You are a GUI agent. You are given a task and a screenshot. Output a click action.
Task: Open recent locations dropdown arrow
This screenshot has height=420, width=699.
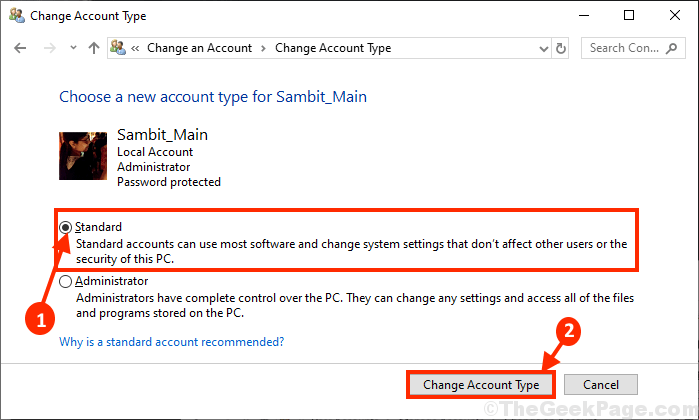(73, 48)
